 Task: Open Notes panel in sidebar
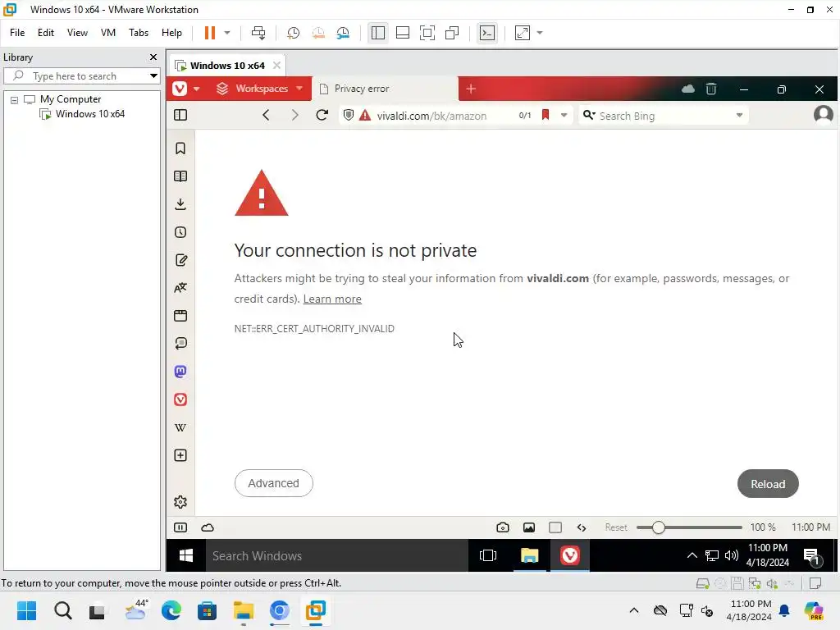(x=180, y=260)
